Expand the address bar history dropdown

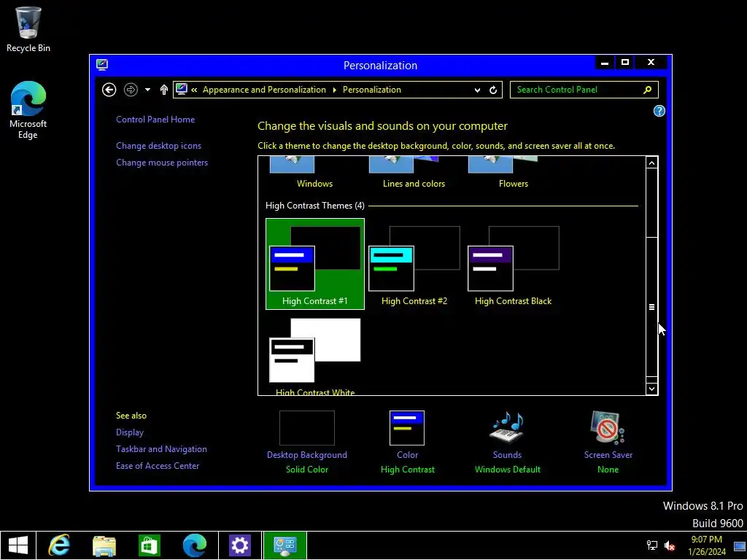(477, 90)
